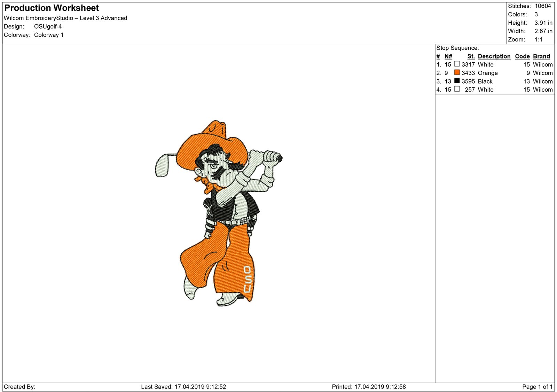The image size is (557, 392).
Task: Click the 'Stop Sequence:' heading
Action: 457,48
